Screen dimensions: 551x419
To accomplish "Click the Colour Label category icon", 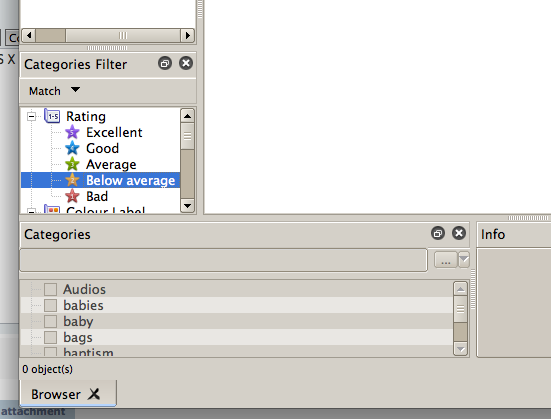I will [52, 209].
